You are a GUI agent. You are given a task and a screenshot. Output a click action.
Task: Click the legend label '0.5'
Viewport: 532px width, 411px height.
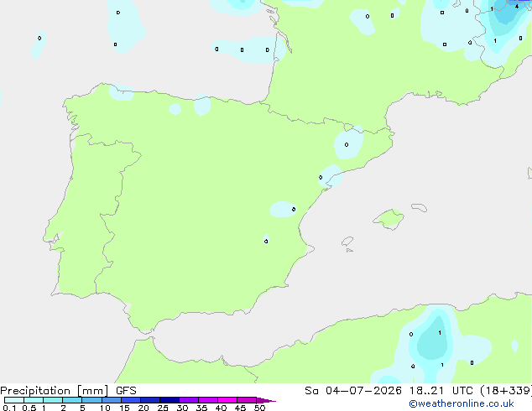[29, 408]
